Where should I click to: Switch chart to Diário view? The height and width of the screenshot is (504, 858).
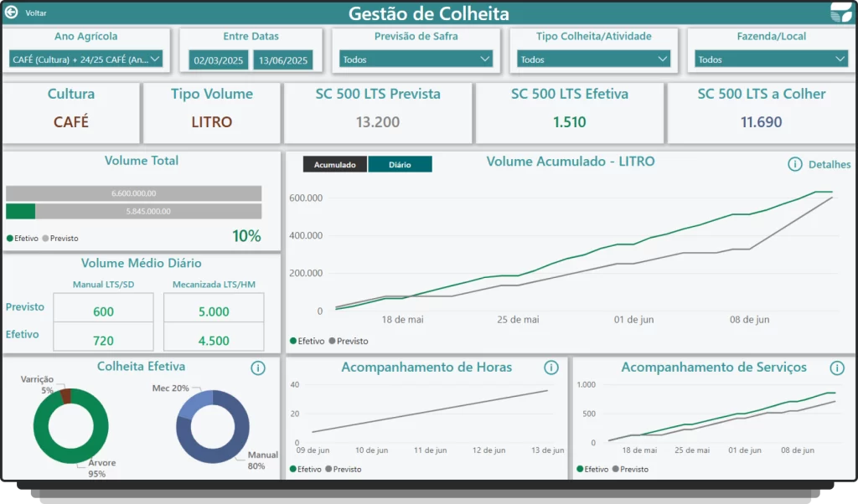(x=400, y=165)
